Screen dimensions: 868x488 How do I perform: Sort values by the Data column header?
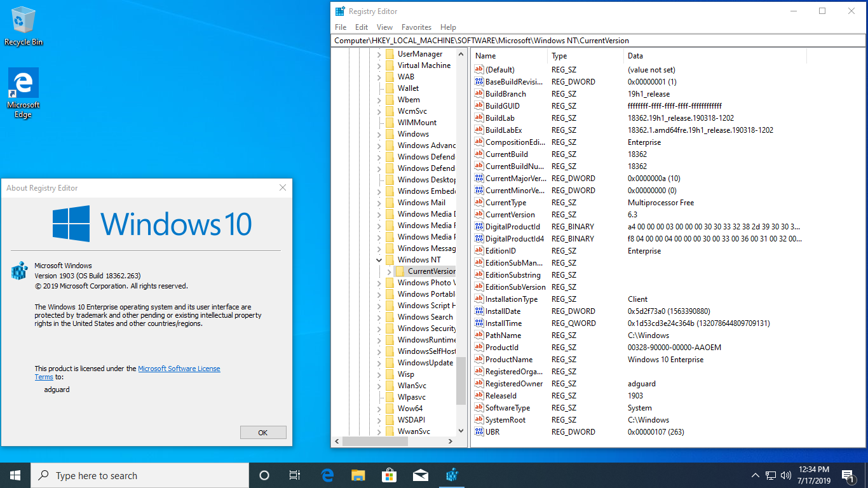click(x=715, y=56)
